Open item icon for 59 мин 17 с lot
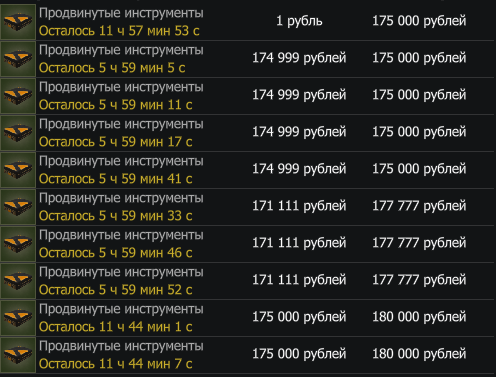Screen dimensions: 496x377 tap(18, 133)
